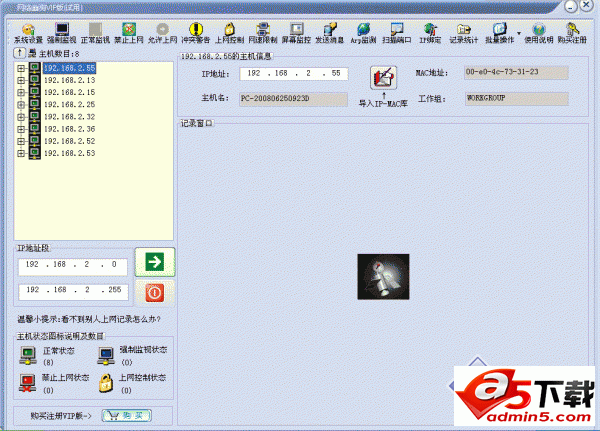Viewport: 600px width, 431px height.
Task: Click the 温馨小提示 tip link text
Action: 89,319
